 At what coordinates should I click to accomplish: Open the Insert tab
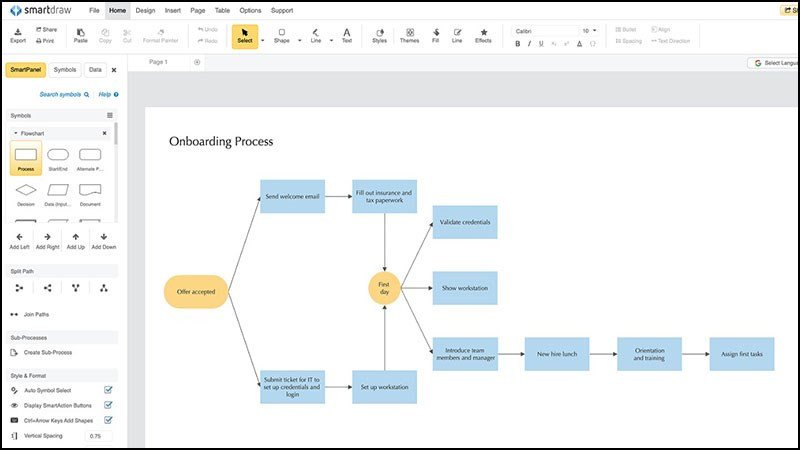[x=173, y=10]
